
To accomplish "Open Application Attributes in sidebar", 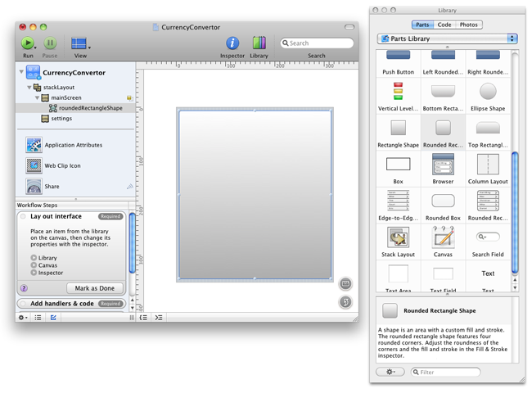I will [x=72, y=145].
